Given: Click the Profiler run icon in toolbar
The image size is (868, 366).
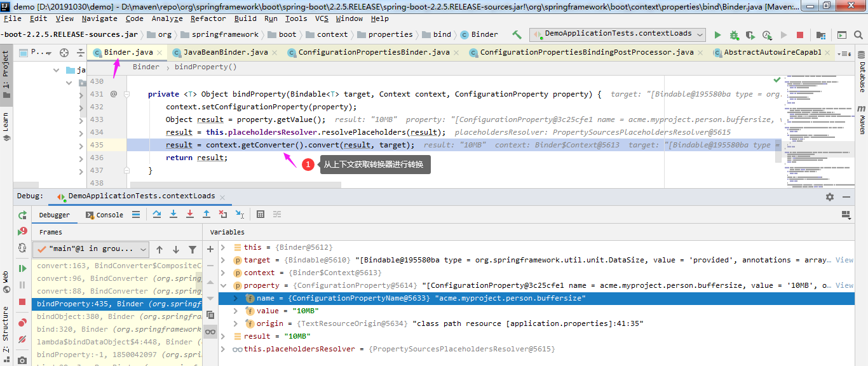Looking at the screenshot, I should (767, 35).
